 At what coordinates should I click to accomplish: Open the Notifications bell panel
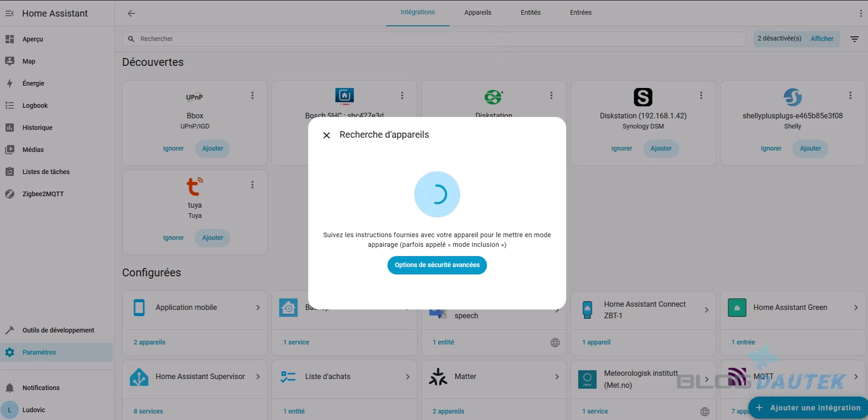coord(41,388)
